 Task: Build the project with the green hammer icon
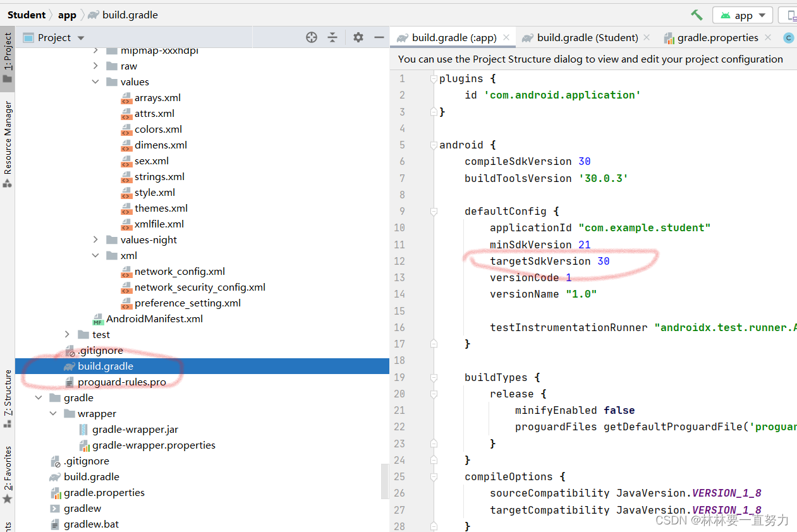696,15
